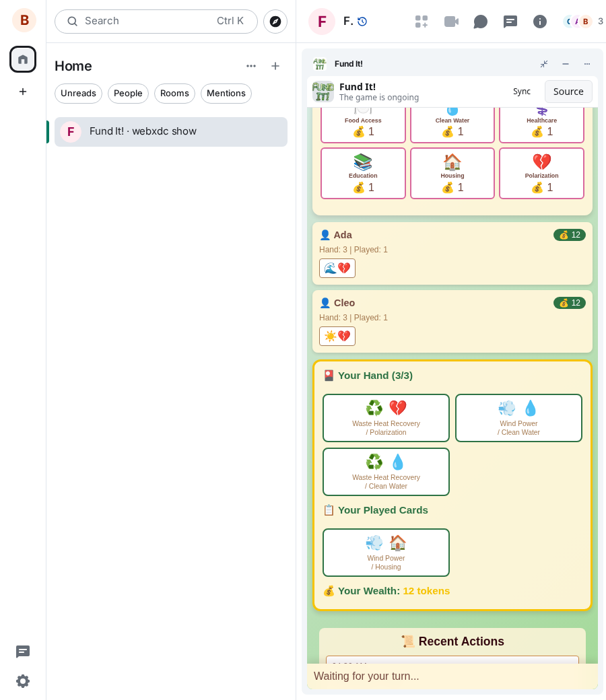Screen dimensions: 606x700
Task: Open settings gear in sidebar
Action: click(x=23, y=681)
